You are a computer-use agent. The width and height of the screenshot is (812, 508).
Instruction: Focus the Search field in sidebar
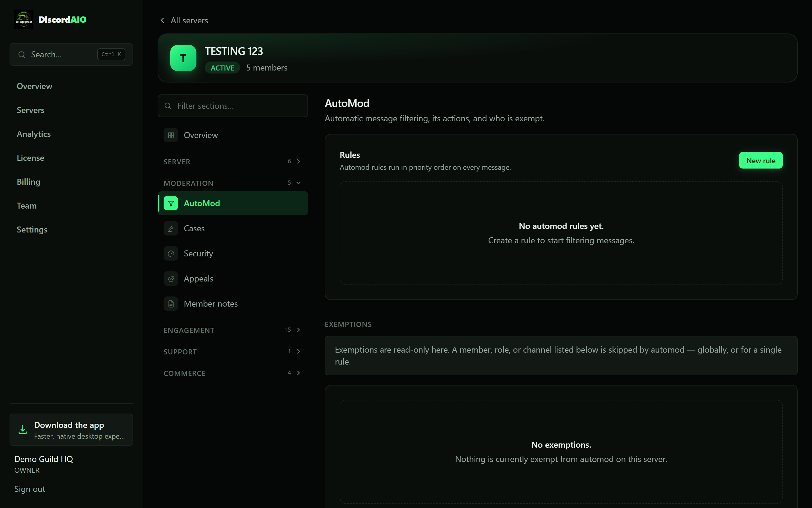coord(71,54)
